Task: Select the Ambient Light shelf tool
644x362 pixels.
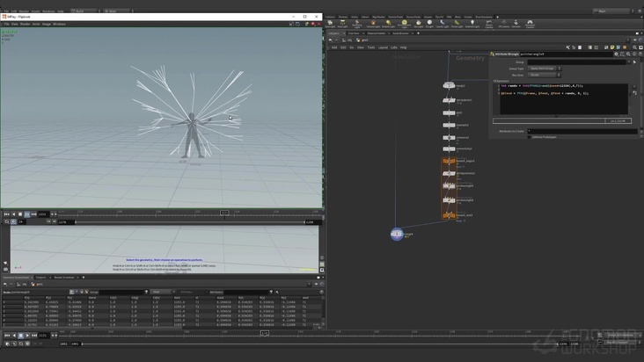Action: coord(472,24)
